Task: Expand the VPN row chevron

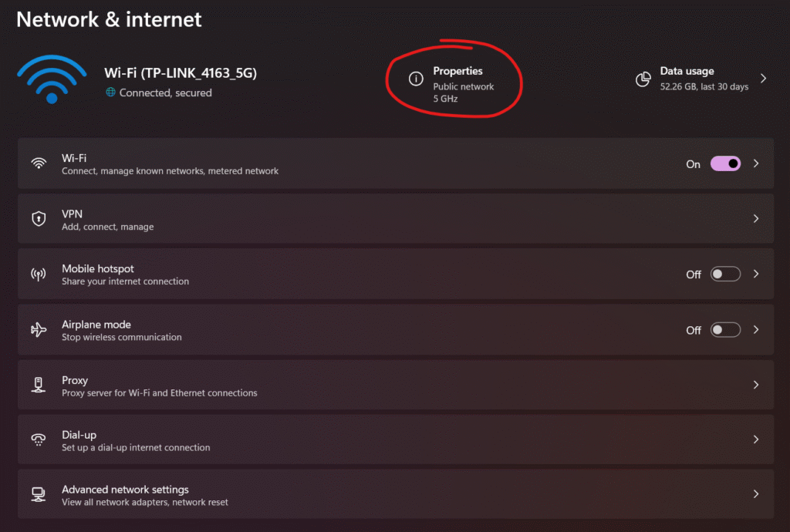Action: [756, 219]
